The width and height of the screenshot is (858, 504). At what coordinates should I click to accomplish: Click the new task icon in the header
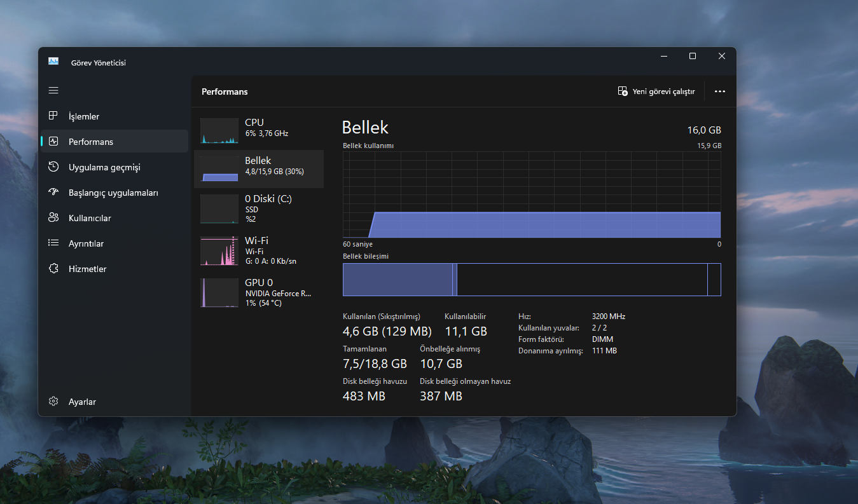pyautogui.click(x=623, y=92)
